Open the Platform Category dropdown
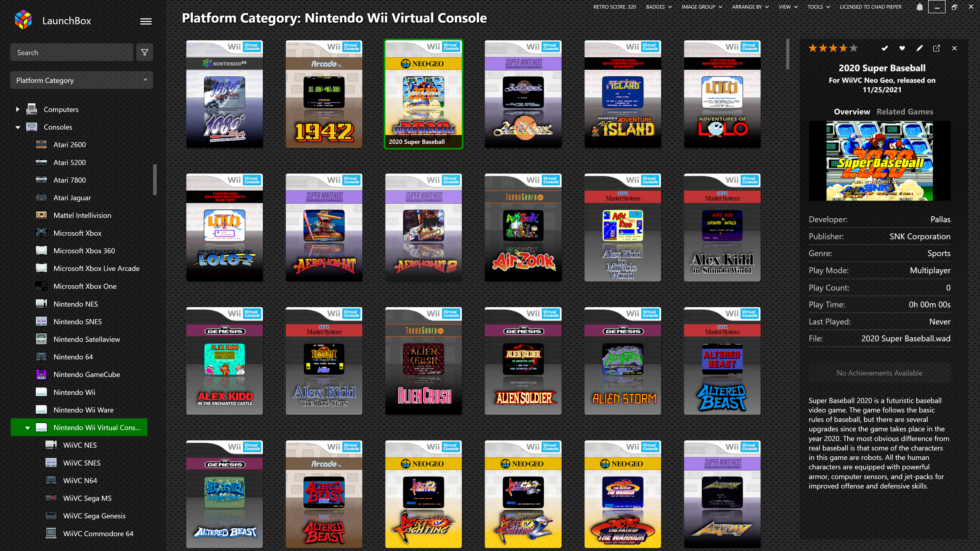Screen dimensions: 980x551 [x=81, y=80]
